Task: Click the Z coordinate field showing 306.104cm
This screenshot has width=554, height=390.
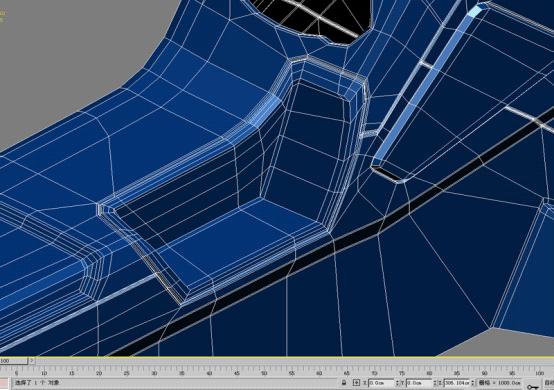Action: tap(457, 383)
